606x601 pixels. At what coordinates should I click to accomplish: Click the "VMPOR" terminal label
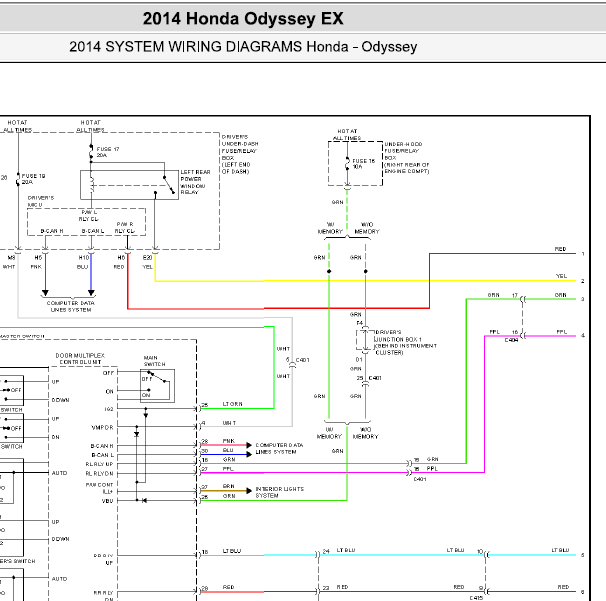102,427
